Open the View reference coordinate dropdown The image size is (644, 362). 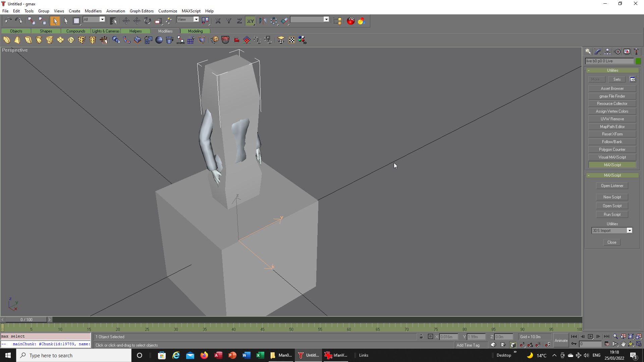tap(196, 19)
